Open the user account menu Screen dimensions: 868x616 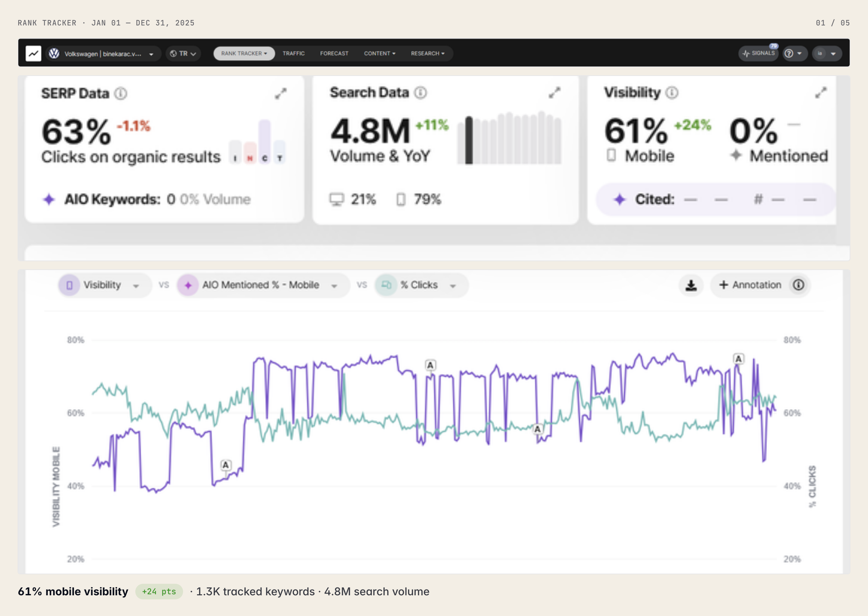[x=827, y=54]
